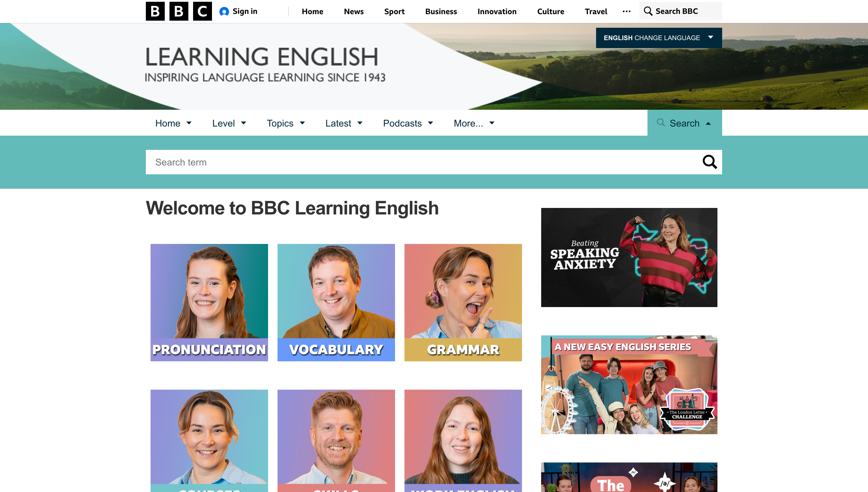Screen dimensions: 868x492
Task: Click the magnifying glass beside the search term field
Action: click(x=710, y=162)
